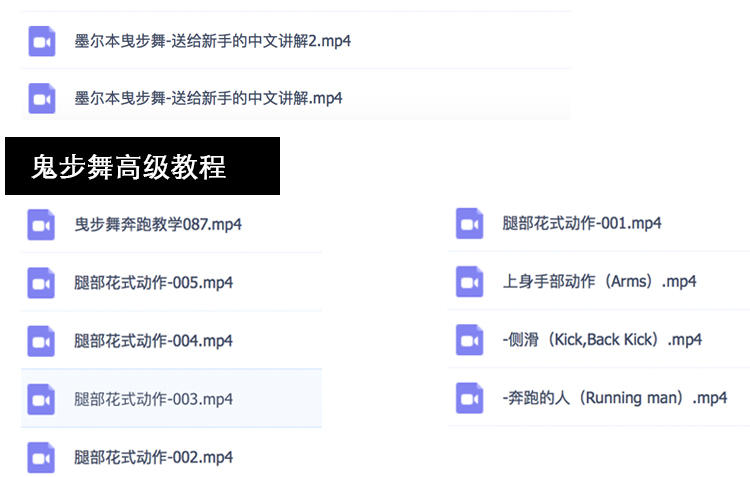
Task: Click the video icon beside 腿部花式动作-001.mp4
Action: pos(469,223)
